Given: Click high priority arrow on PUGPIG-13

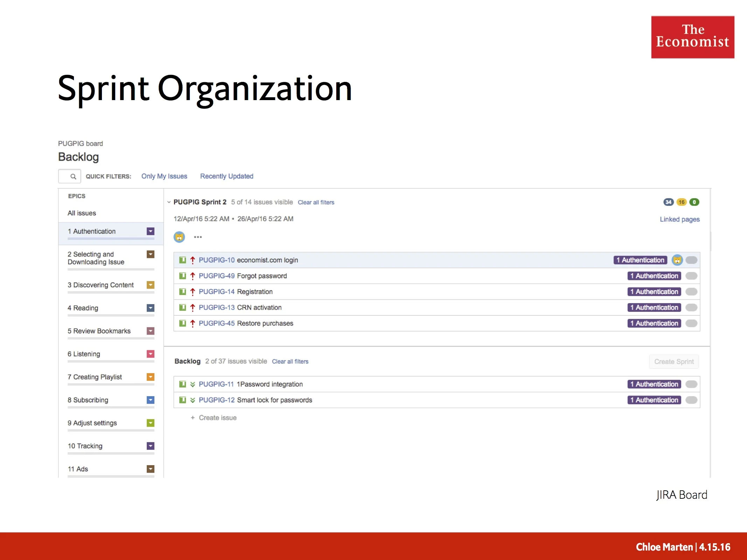Looking at the screenshot, I should pos(193,307).
